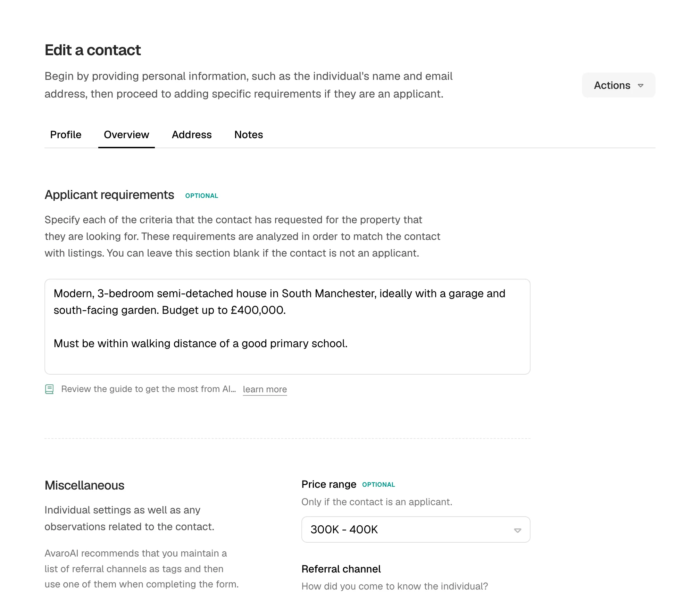700x593 pixels.
Task: Switch to the Profile tab
Action: click(x=66, y=135)
